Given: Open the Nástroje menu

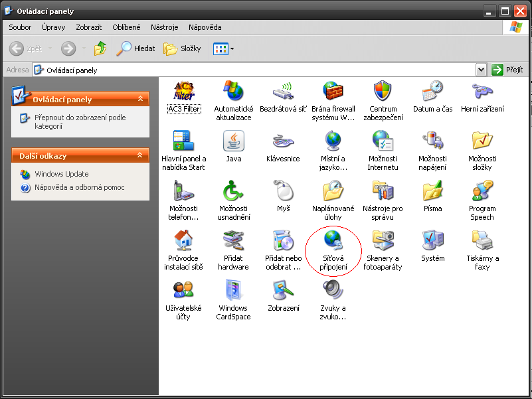Looking at the screenshot, I should 164,27.
